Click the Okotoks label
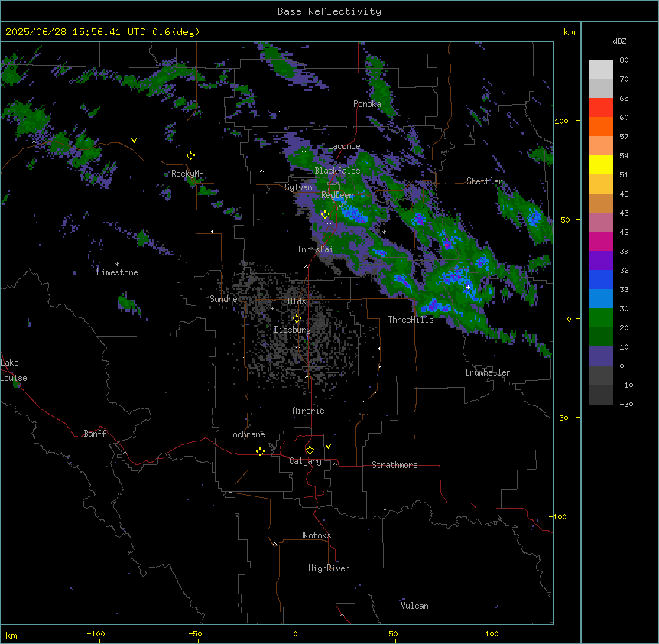This screenshot has width=659, height=644. click(315, 535)
